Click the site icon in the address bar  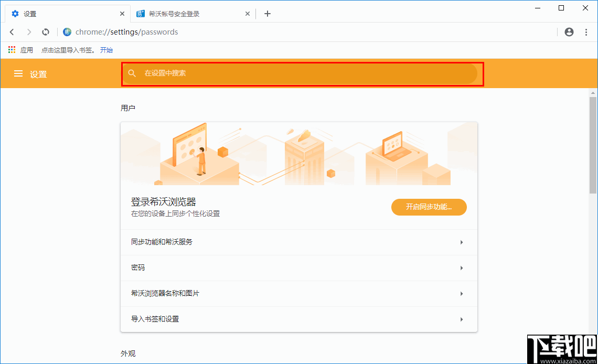[x=67, y=32]
